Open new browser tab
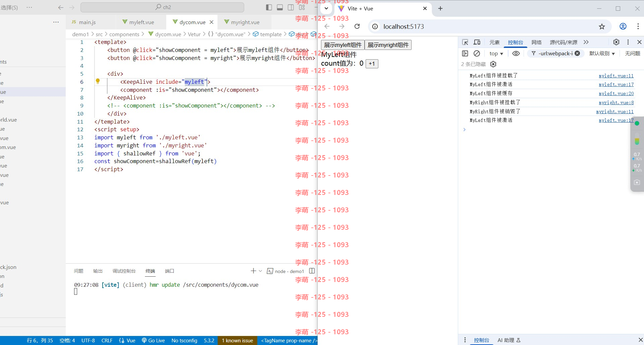This screenshot has height=345, width=644. click(440, 8)
